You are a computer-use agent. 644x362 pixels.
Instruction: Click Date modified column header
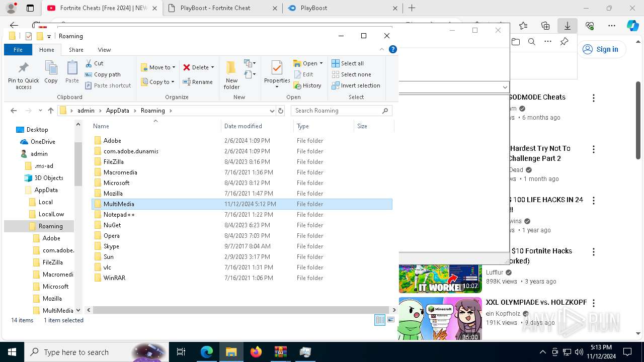[x=257, y=126]
